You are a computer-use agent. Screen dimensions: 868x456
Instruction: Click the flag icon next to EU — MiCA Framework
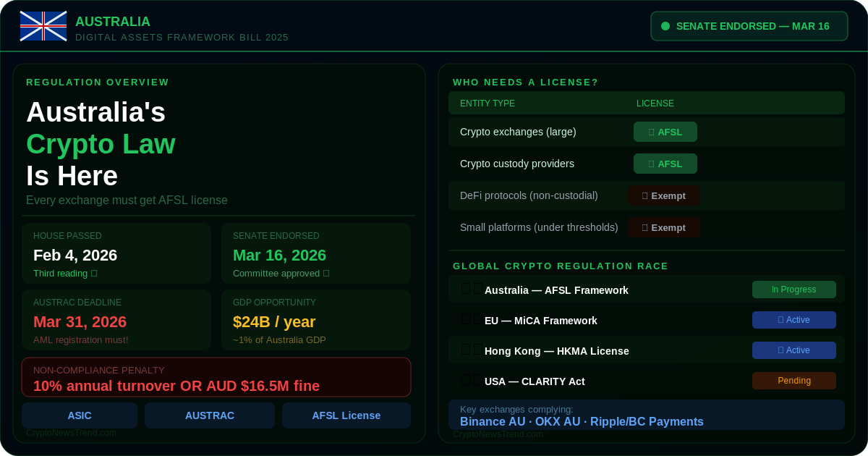pos(472,319)
